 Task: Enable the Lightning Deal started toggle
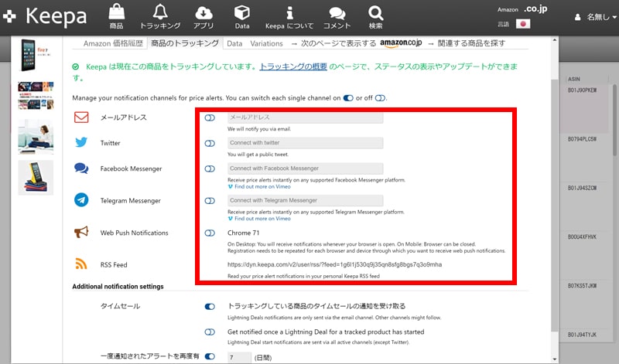[x=210, y=332]
